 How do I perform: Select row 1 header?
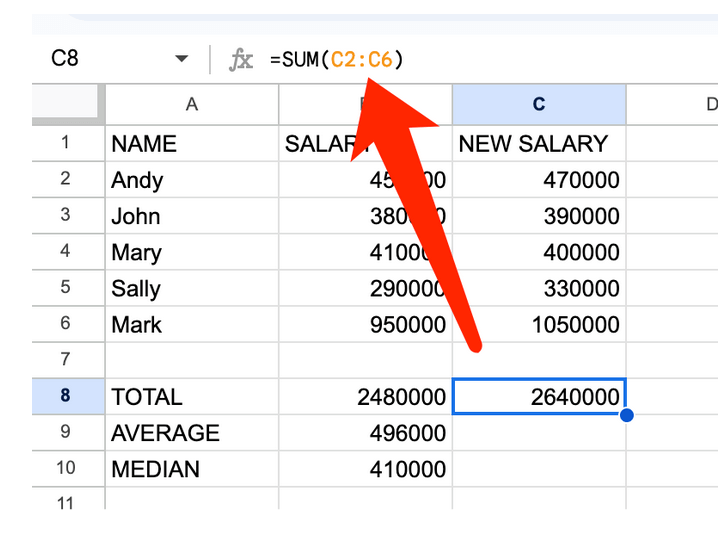67,143
